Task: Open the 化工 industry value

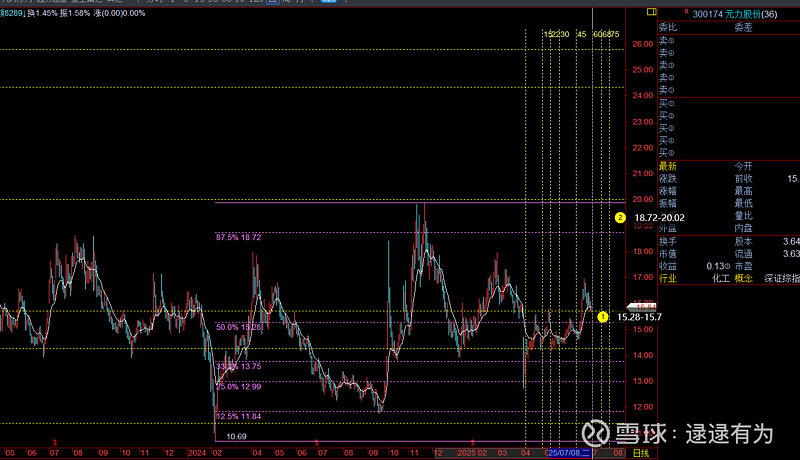Action: pyautogui.click(x=720, y=278)
